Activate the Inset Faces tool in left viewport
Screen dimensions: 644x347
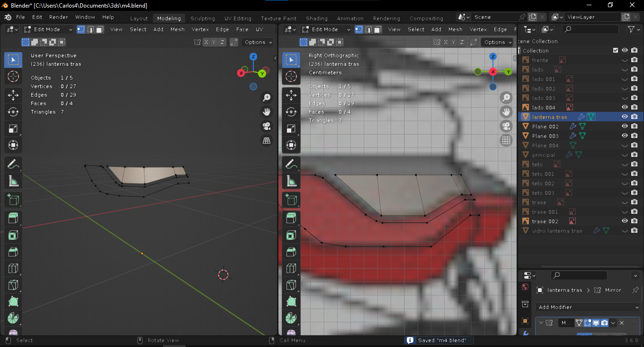13,235
